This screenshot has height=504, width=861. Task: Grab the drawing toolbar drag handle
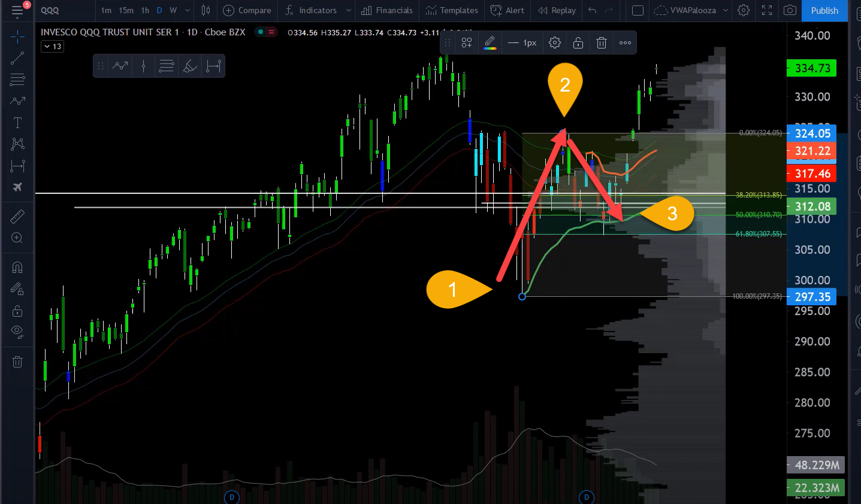pos(447,42)
